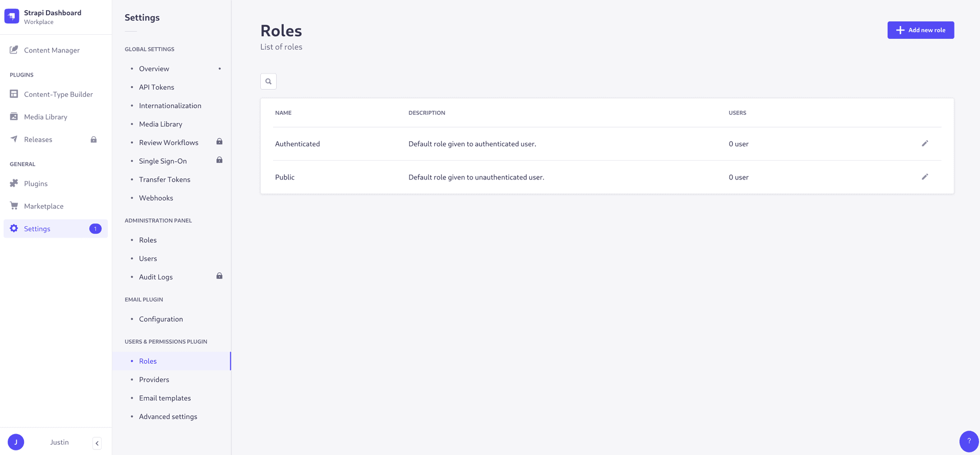
Task: Open API Tokens settings
Action: point(156,87)
